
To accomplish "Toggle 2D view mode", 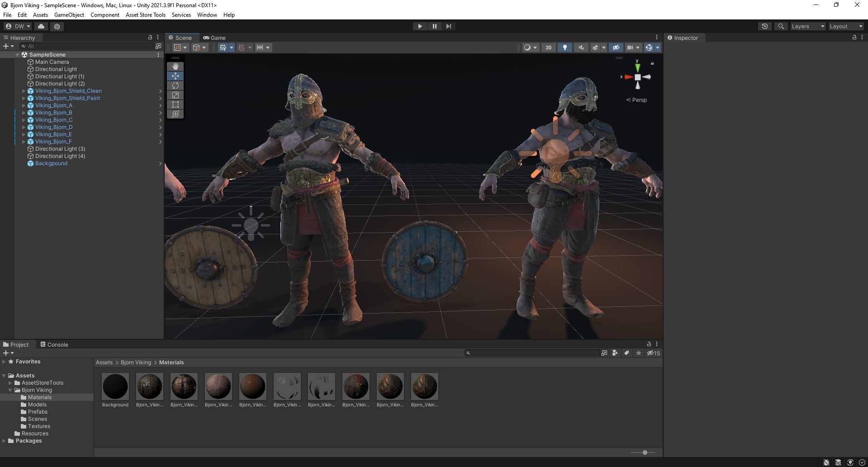I will point(548,48).
